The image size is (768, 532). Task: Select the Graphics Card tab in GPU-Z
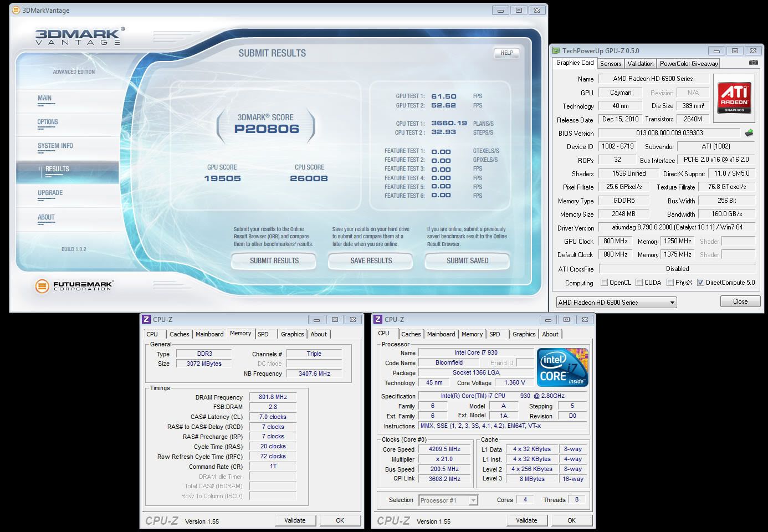point(575,63)
